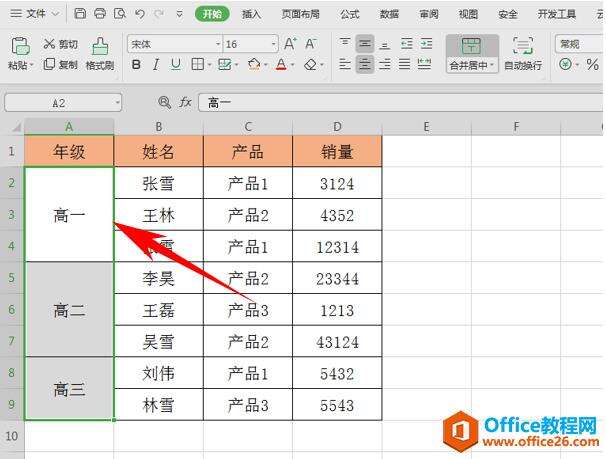Screen dimensions: 606x459
Task: Click the Cut (剪切) scissors button
Action: click(60, 44)
